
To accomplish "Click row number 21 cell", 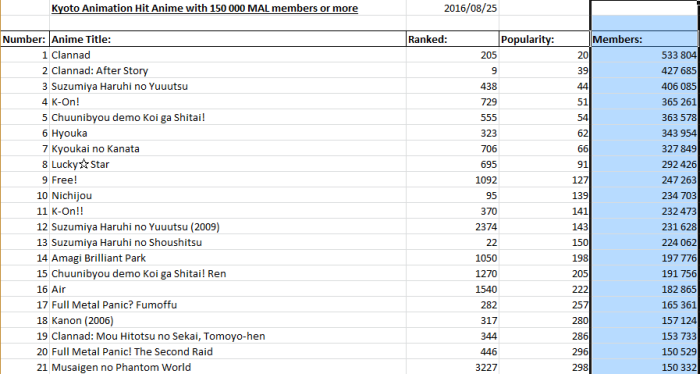I will [25, 367].
